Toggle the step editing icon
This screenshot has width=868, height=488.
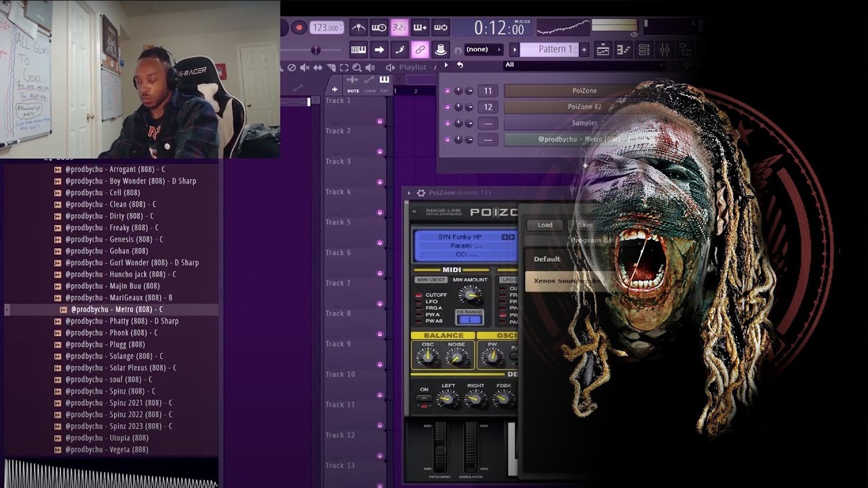click(x=399, y=49)
